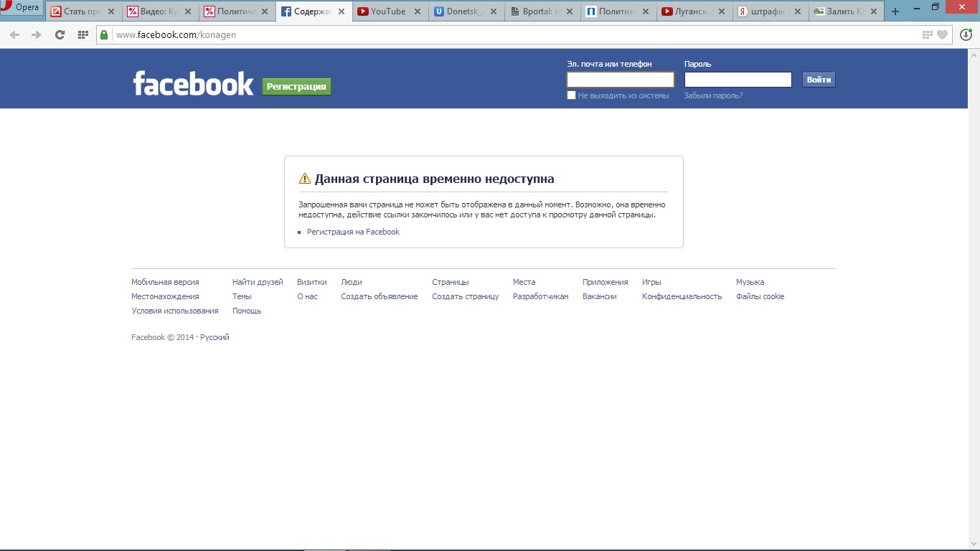The image size is (980, 551).
Task: Open 'О нас' footer link
Action: point(307,296)
